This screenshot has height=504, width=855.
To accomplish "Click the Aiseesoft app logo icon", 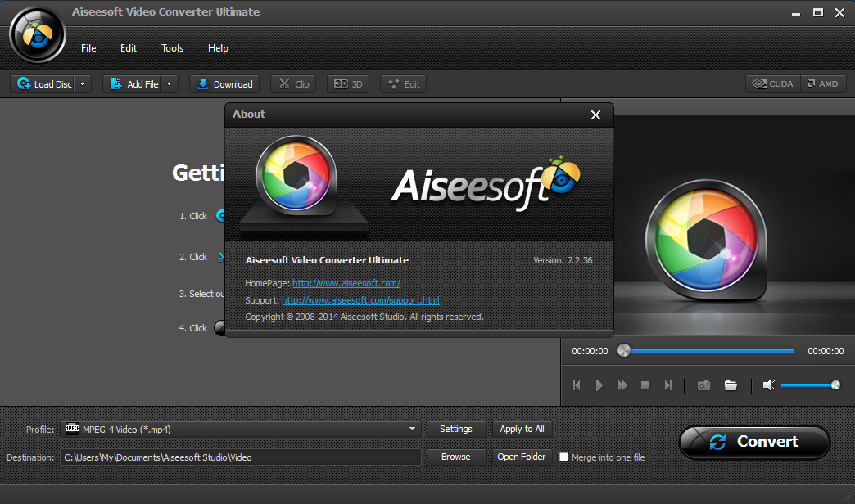I will pos(38,35).
